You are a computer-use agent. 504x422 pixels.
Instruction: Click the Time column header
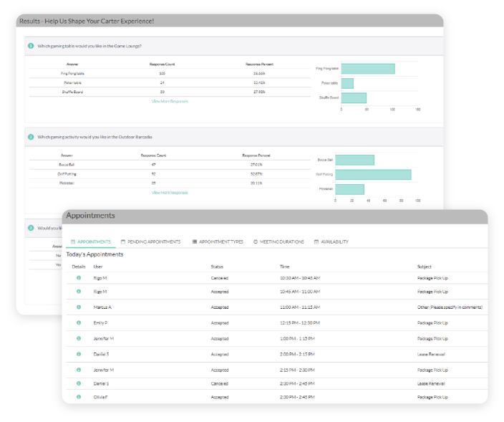click(284, 267)
